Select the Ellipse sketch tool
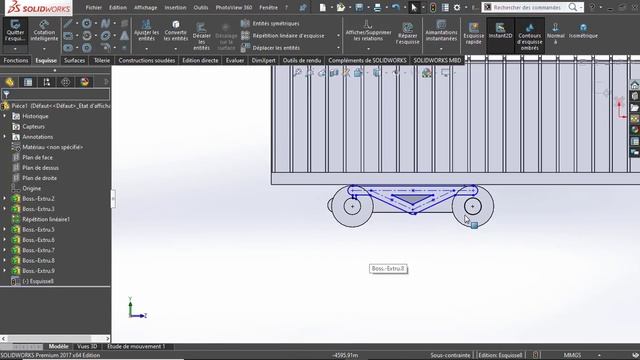This screenshot has width=640, height=360. coord(105,36)
